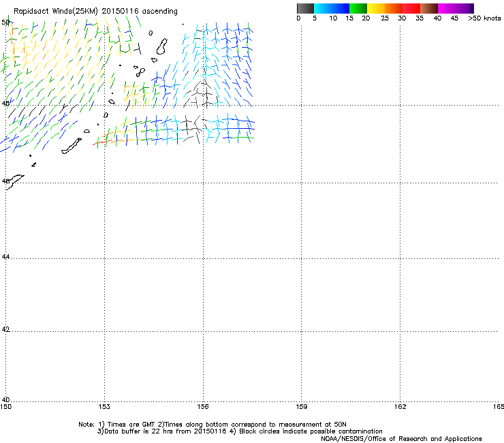The width and height of the screenshot is (504, 443).
Task: Click the legend label '35'
Action: tap(420, 18)
